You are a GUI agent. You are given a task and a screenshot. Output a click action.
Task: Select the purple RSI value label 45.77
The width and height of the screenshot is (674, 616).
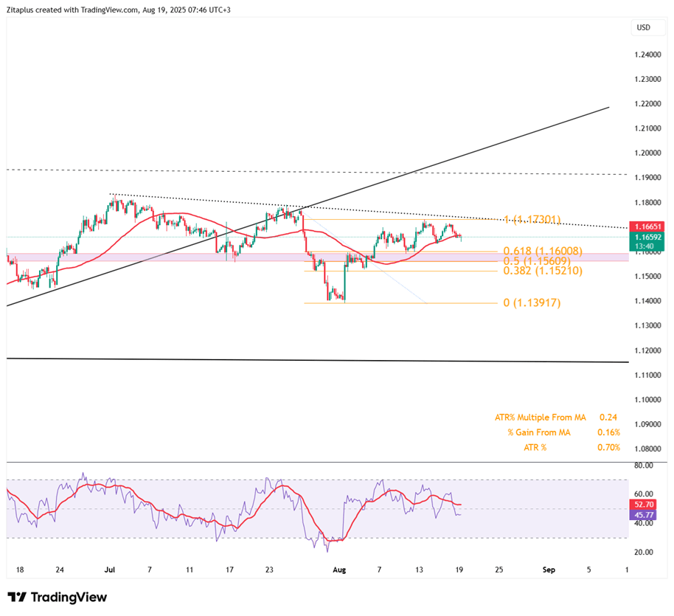pos(646,515)
